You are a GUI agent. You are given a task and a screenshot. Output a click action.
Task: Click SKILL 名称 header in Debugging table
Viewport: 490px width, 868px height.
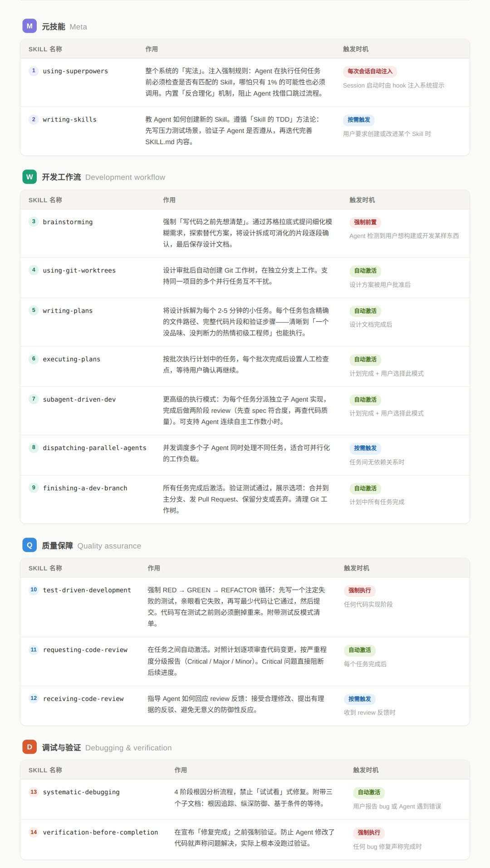(45, 770)
